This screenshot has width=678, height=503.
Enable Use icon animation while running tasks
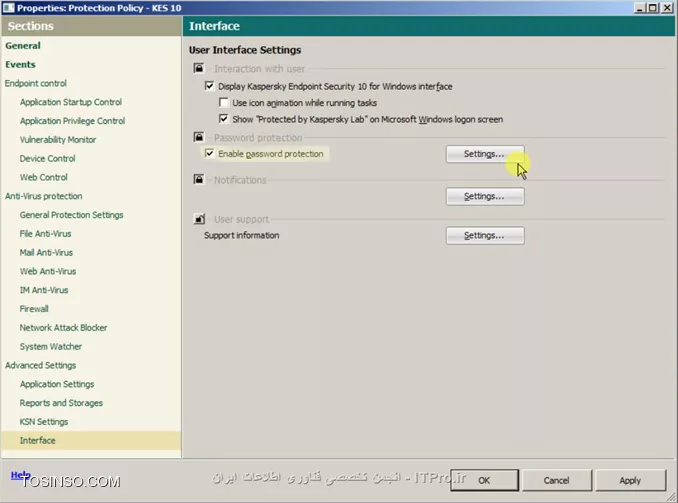(224, 103)
